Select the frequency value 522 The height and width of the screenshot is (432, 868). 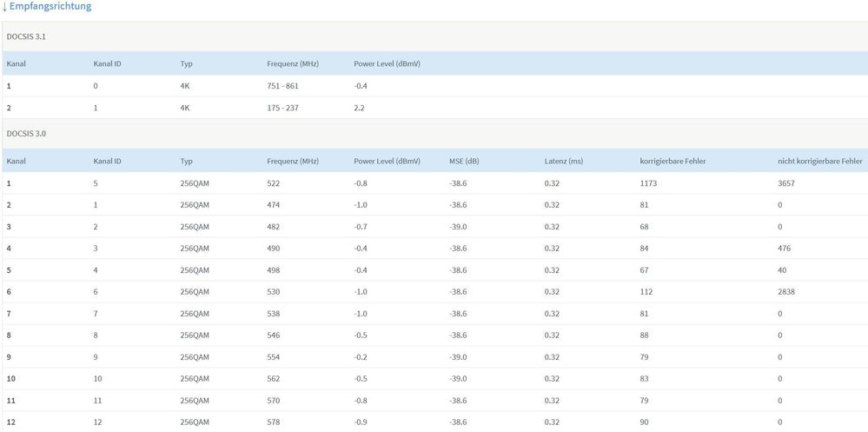274,183
